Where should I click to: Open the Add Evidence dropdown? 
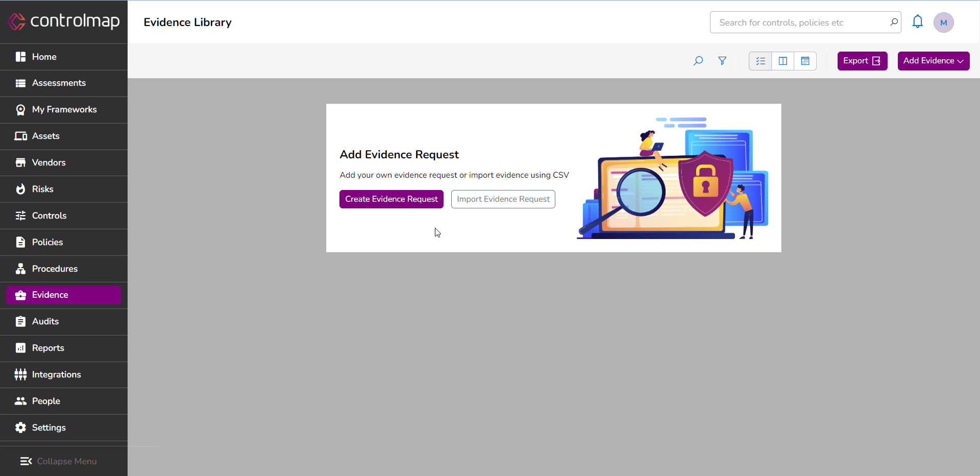[933, 61]
